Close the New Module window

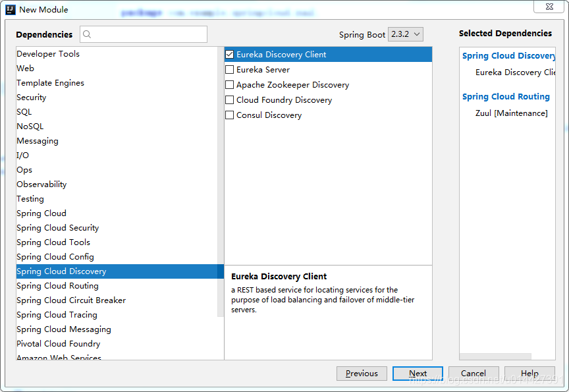[x=549, y=7]
